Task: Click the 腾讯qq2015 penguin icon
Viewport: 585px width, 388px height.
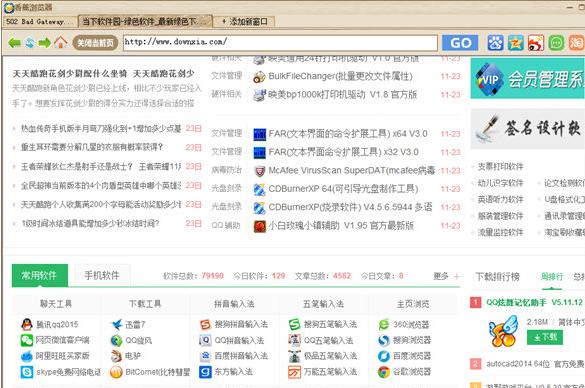Action: coord(26,325)
